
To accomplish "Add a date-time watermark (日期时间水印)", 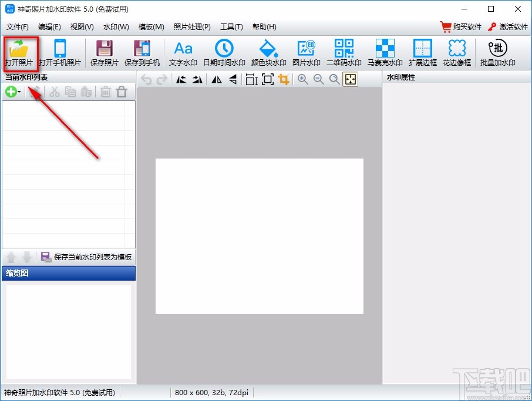I will (224, 53).
